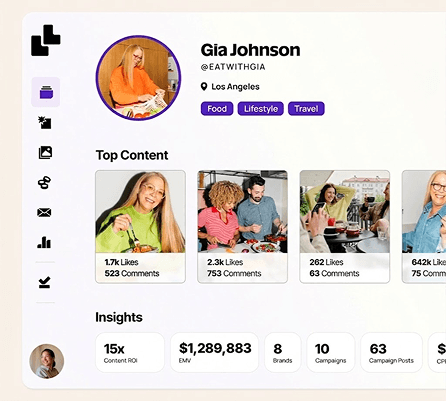The height and width of the screenshot is (401, 446).
Task: Click the 63 Comments text
Action: point(334,273)
